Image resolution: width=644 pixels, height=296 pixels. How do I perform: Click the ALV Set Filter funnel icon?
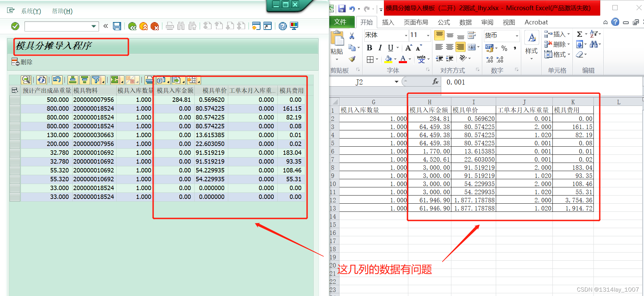point(96,80)
